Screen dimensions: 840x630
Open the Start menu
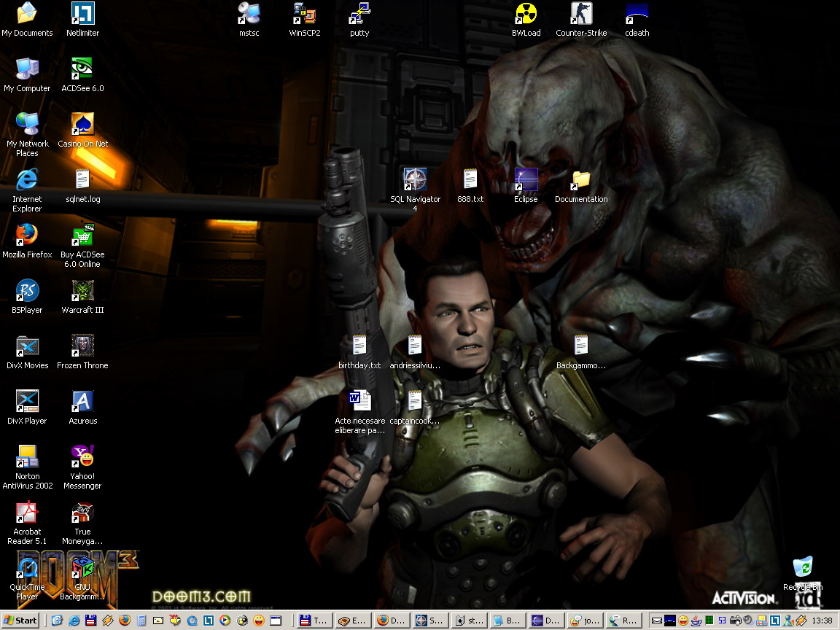coord(20,621)
